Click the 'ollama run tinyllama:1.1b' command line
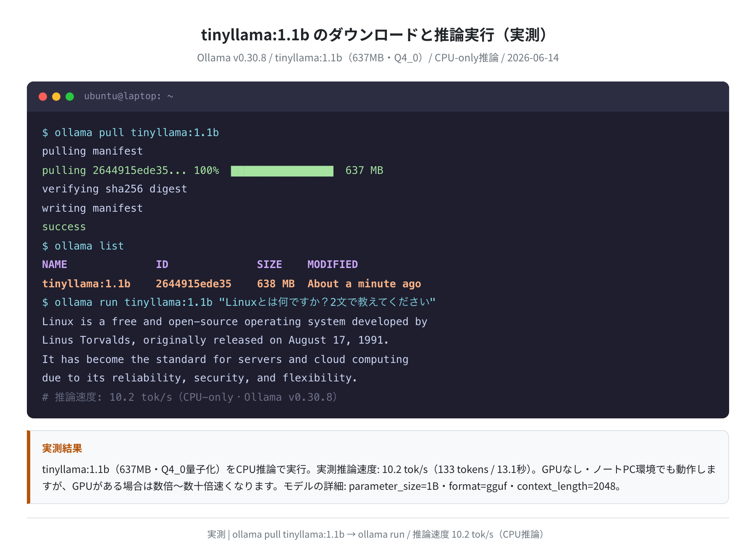This screenshot has height=557, width=756. tap(239, 302)
